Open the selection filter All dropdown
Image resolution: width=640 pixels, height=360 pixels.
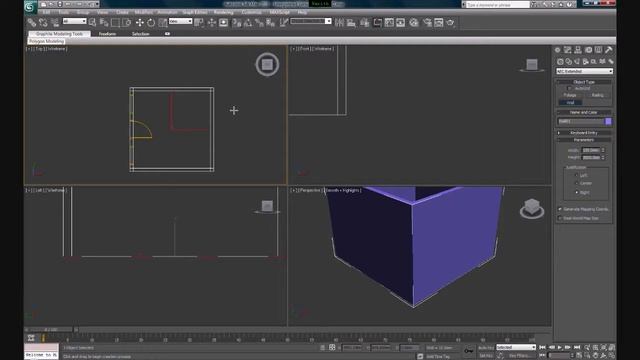click(74, 21)
